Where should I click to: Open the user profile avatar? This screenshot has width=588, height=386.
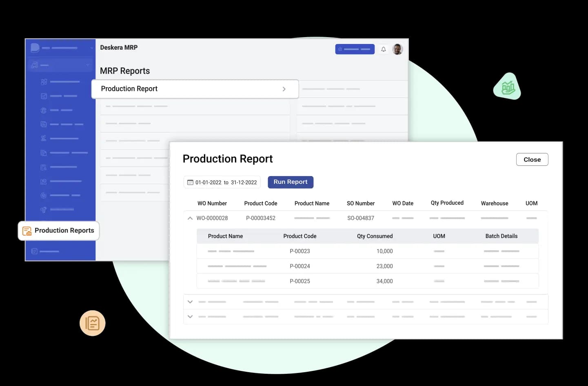[x=397, y=49]
